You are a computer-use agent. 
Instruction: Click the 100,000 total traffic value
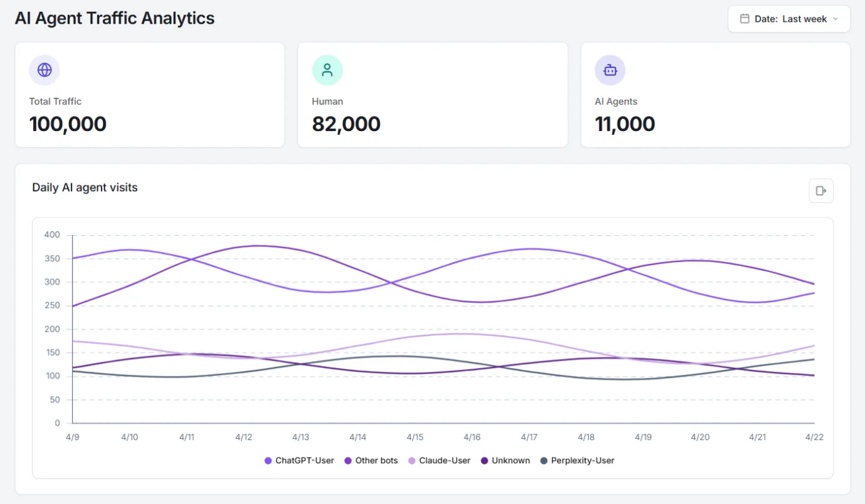pyautogui.click(x=68, y=124)
